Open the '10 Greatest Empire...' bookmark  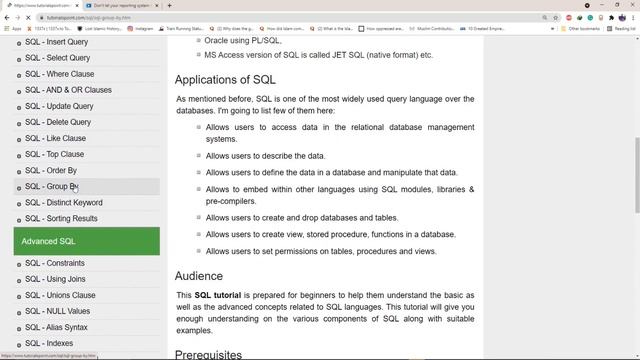coord(482,29)
